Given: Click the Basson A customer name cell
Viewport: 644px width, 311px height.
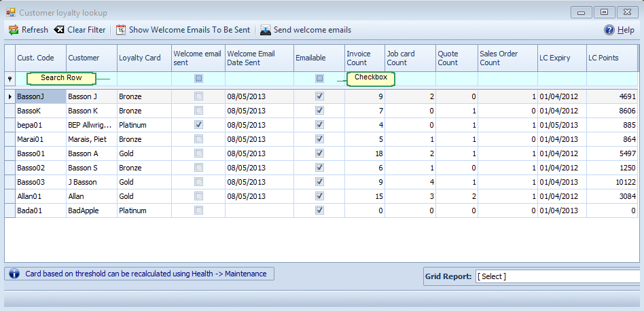Looking at the screenshot, I should tap(92, 154).
